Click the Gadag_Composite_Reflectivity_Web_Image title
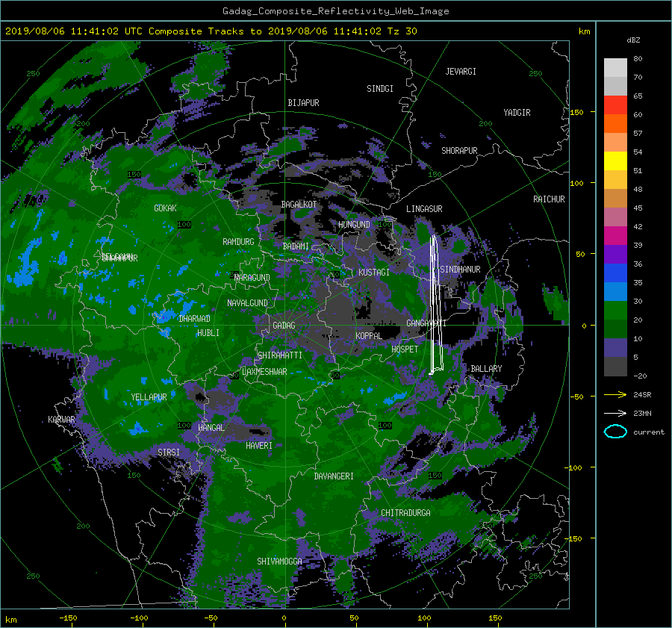Viewport: 672px width, 628px height. click(x=335, y=11)
